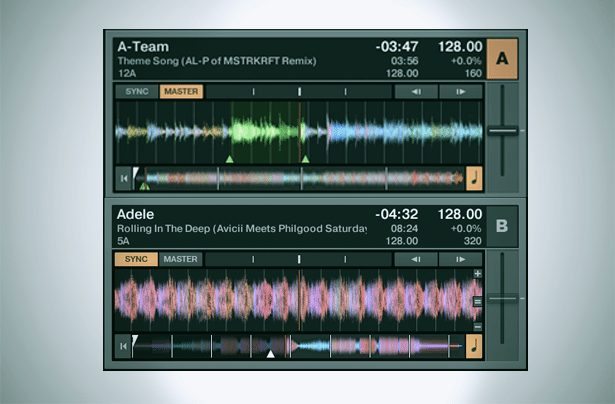Click Deck A tempo fader handle
The image size is (615, 404).
pyautogui.click(x=502, y=131)
